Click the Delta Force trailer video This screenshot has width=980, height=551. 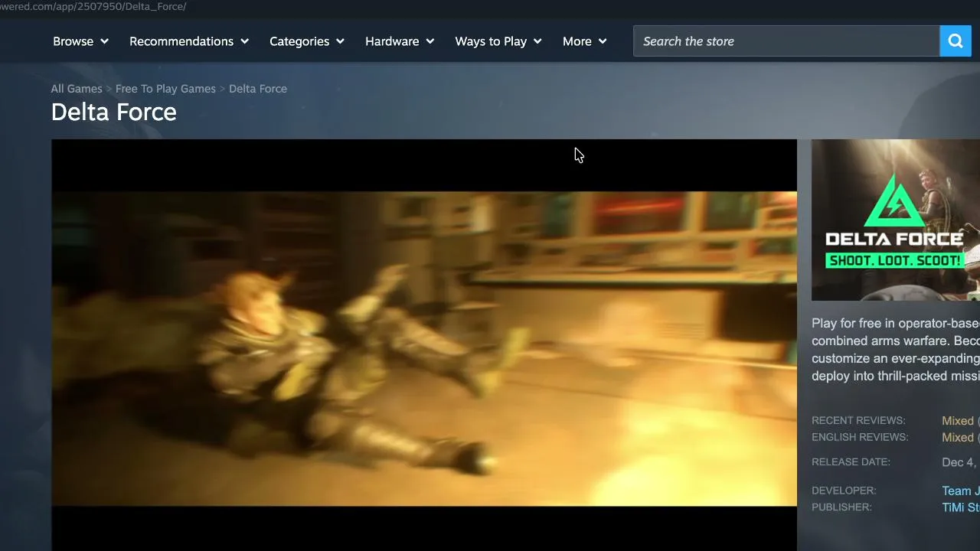click(424, 345)
